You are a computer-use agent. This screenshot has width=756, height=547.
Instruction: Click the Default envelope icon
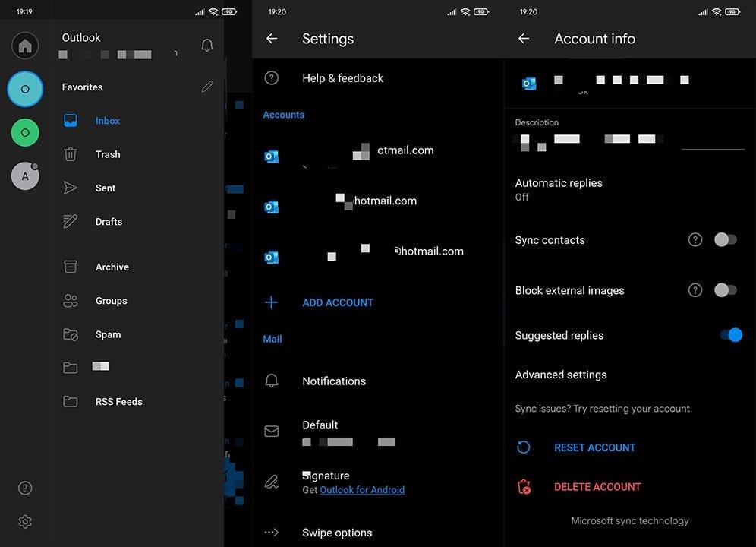tap(272, 431)
